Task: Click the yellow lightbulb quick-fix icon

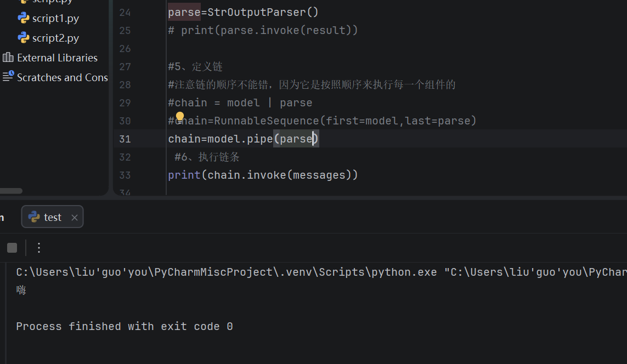Action: coord(180,116)
